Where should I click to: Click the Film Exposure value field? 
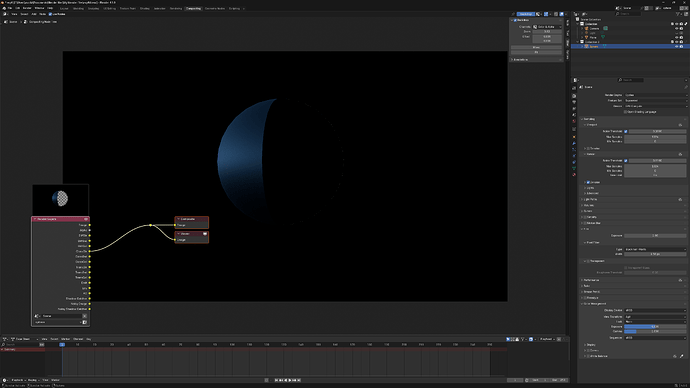[655, 235]
